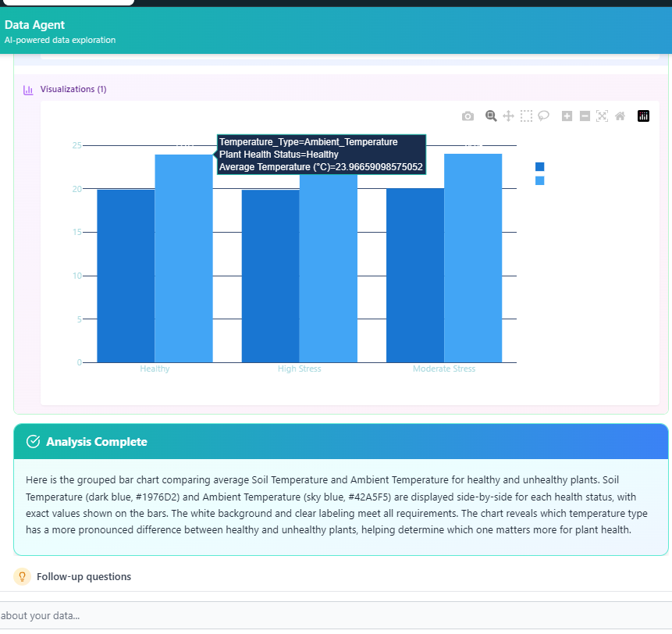Viewport: 672px width, 634px height.
Task: Click the Autoscale icon in modebar
Action: point(602,116)
